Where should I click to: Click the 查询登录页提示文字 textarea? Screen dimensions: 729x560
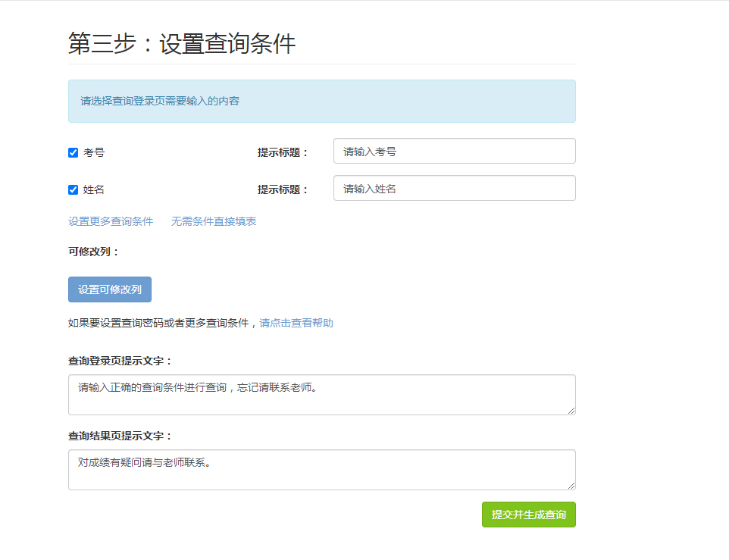click(322, 395)
